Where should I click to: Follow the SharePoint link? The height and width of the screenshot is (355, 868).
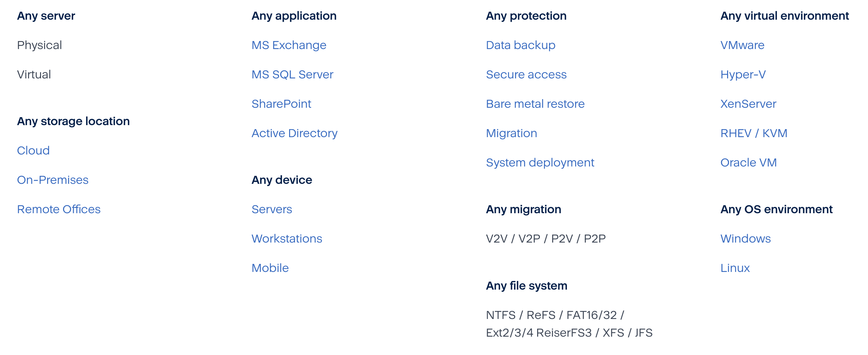click(281, 104)
